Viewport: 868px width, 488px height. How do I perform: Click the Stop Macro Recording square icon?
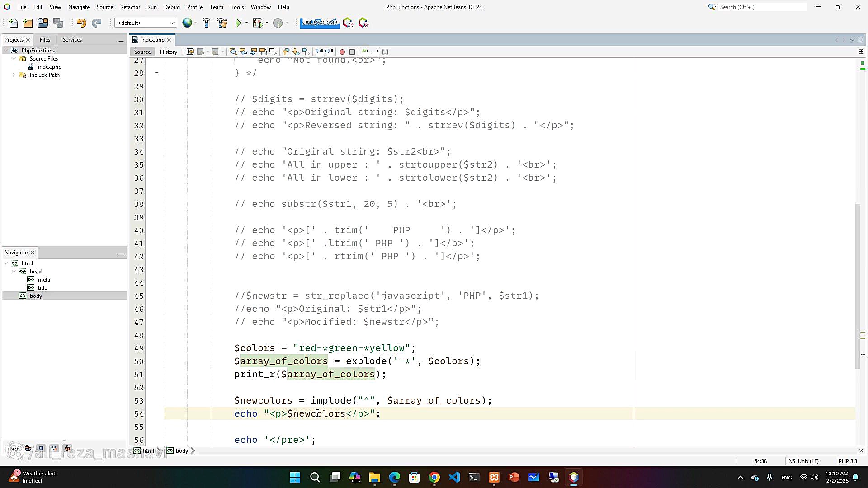(x=352, y=52)
